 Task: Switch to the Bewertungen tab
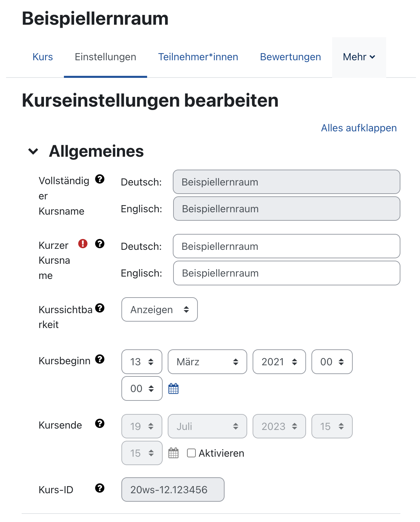click(290, 57)
